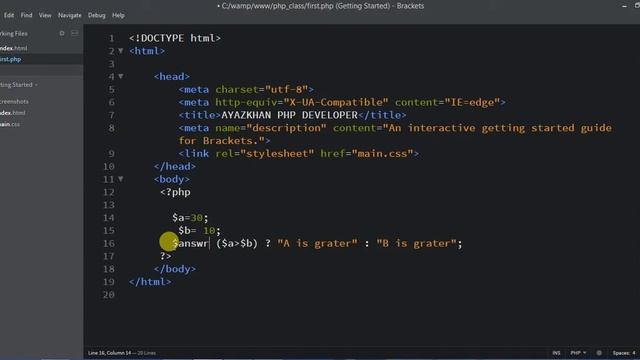
Task: Open the Find menu
Action: tap(27, 15)
